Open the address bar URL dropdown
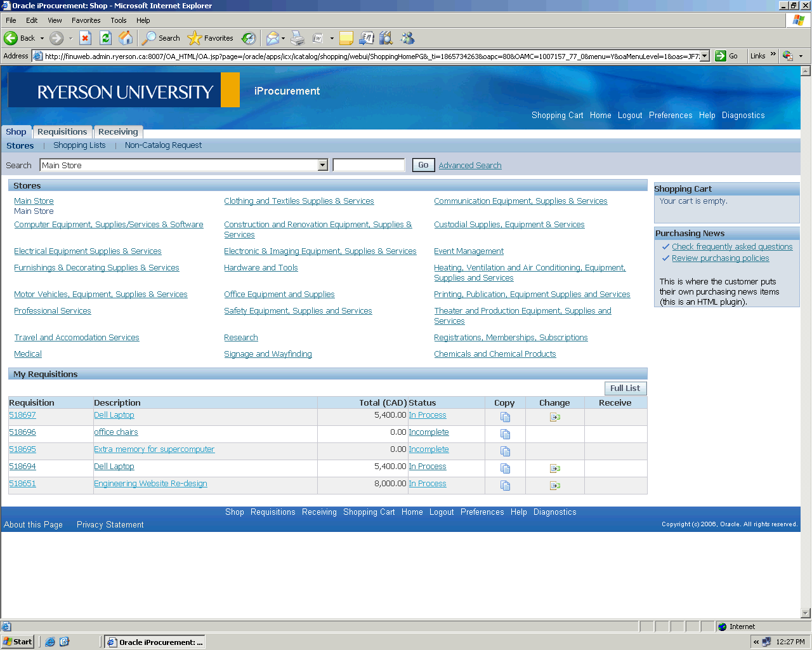This screenshot has height=650, width=812. pyautogui.click(x=704, y=56)
